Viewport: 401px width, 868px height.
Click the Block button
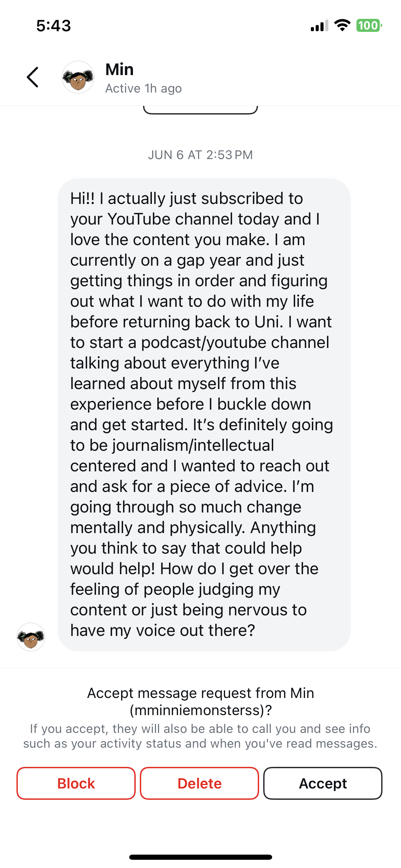76,783
